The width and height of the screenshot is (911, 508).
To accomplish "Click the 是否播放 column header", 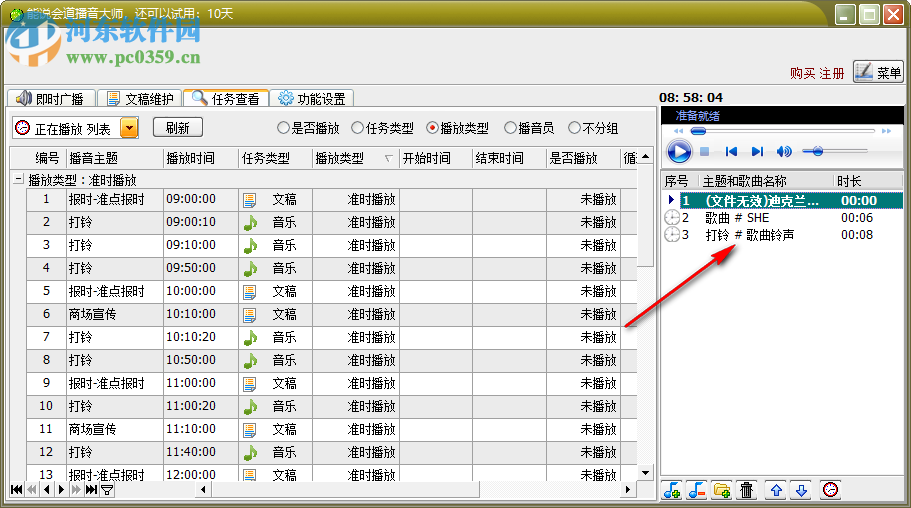I will point(583,158).
